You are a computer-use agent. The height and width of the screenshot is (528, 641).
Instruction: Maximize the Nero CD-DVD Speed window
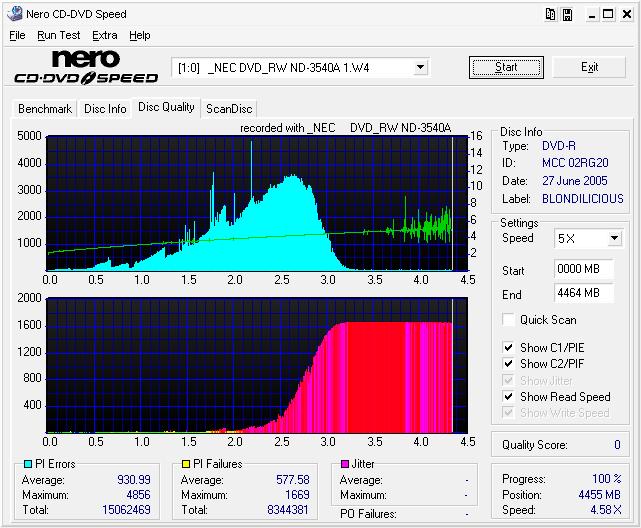[608, 15]
